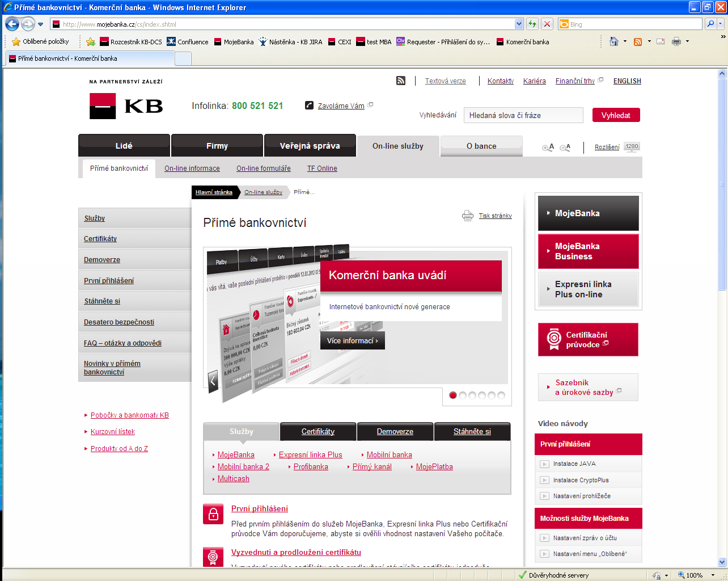Click the RSS feeds icon in command bar
The image size is (728, 581).
[x=638, y=41]
